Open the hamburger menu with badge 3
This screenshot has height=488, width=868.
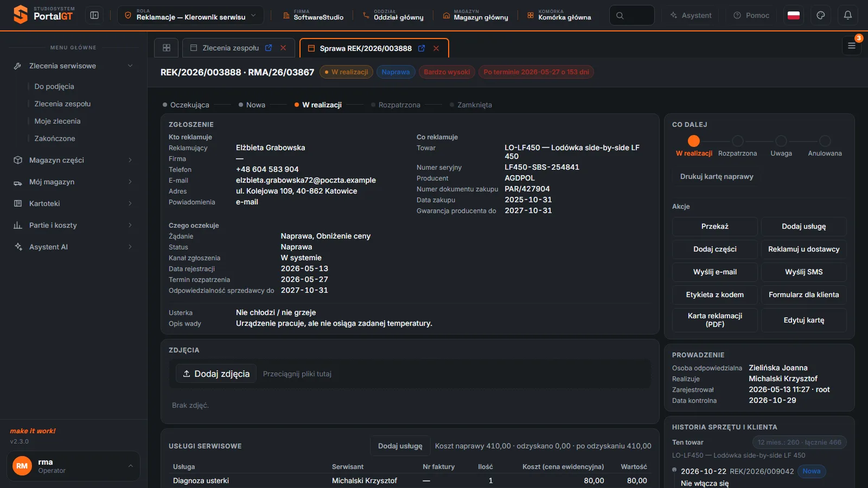pos(852,46)
